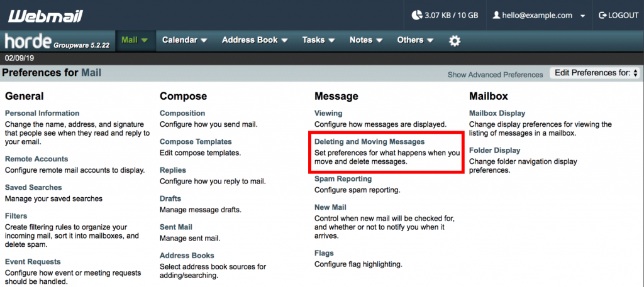Click the Webmail logo

pyautogui.click(x=45, y=15)
